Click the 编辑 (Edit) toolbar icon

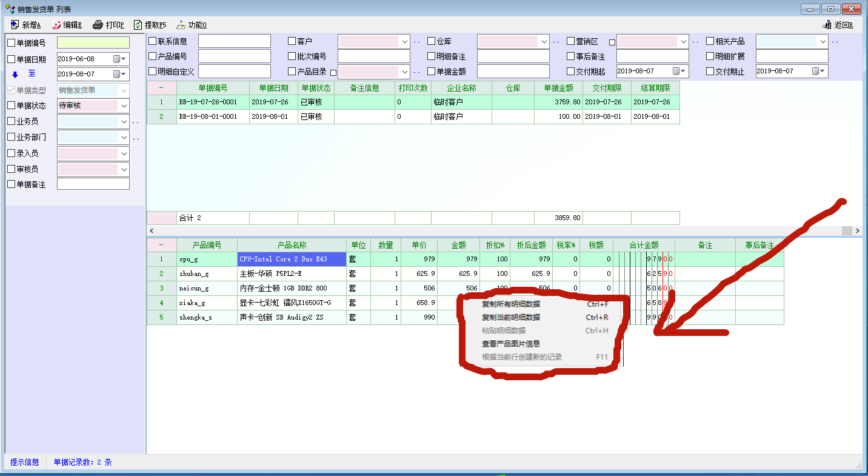point(56,25)
